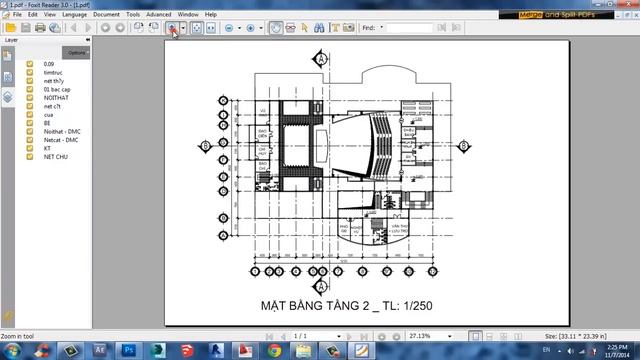
Task: Open the Advanced menu
Action: pos(158,14)
